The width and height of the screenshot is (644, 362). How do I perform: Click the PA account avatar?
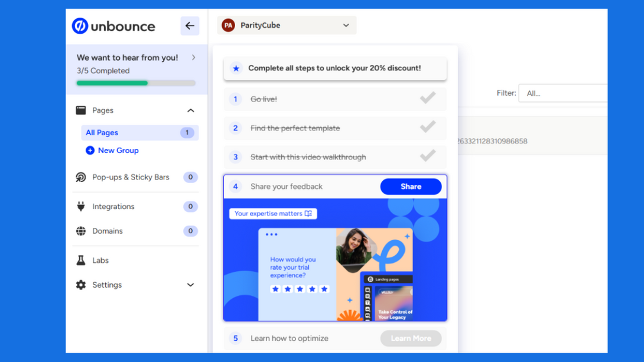point(229,25)
